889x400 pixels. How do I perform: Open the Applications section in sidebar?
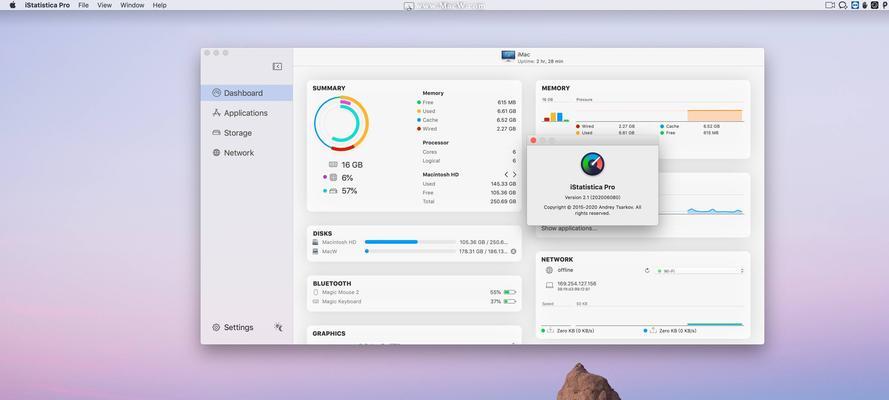pyautogui.click(x=247, y=113)
